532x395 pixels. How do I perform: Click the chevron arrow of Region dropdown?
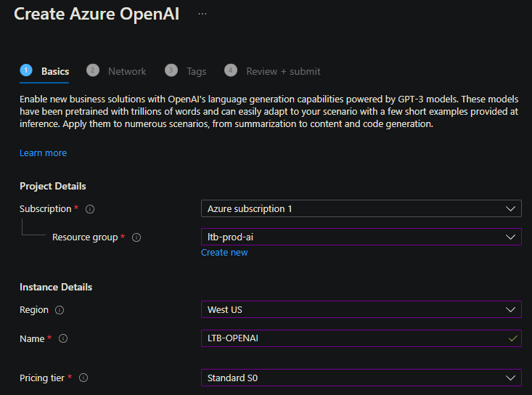click(x=511, y=309)
